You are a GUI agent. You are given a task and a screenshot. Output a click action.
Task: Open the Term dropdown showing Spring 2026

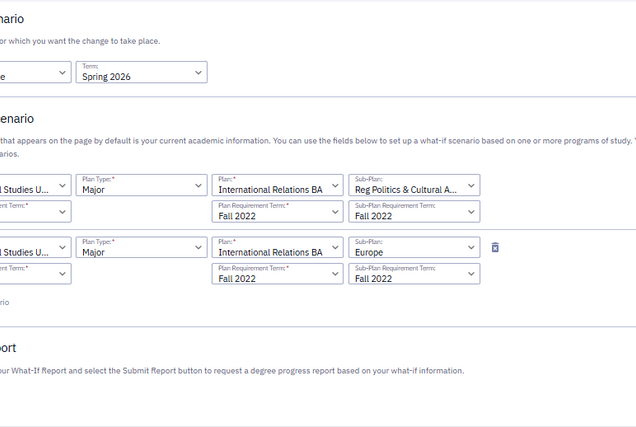[x=142, y=72]
